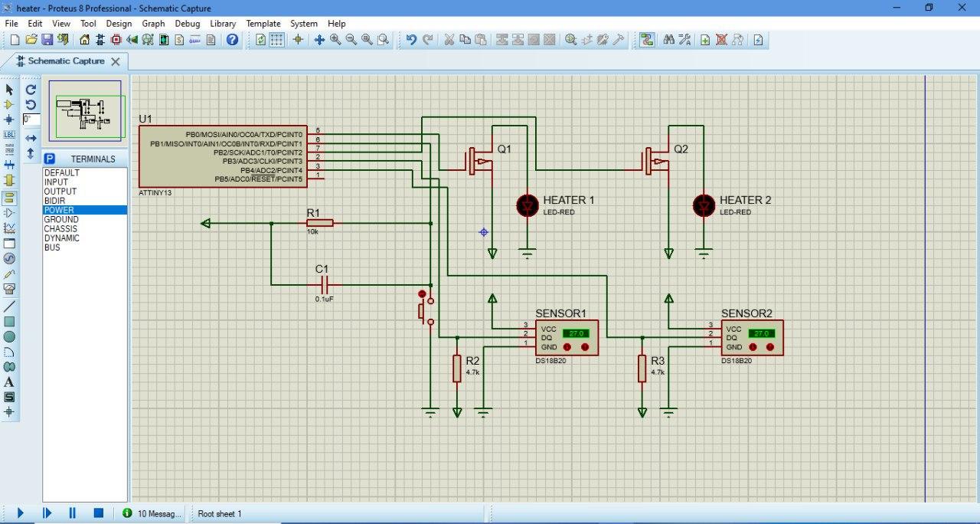Click the P pick terminals button
This screenshot has width=980, height=524.
coord(50,159)
